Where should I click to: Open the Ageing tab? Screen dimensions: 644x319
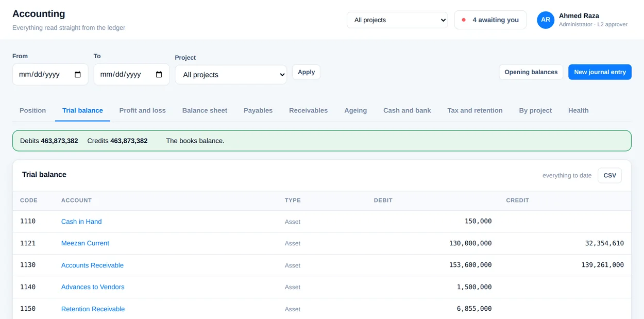point(355,110)
